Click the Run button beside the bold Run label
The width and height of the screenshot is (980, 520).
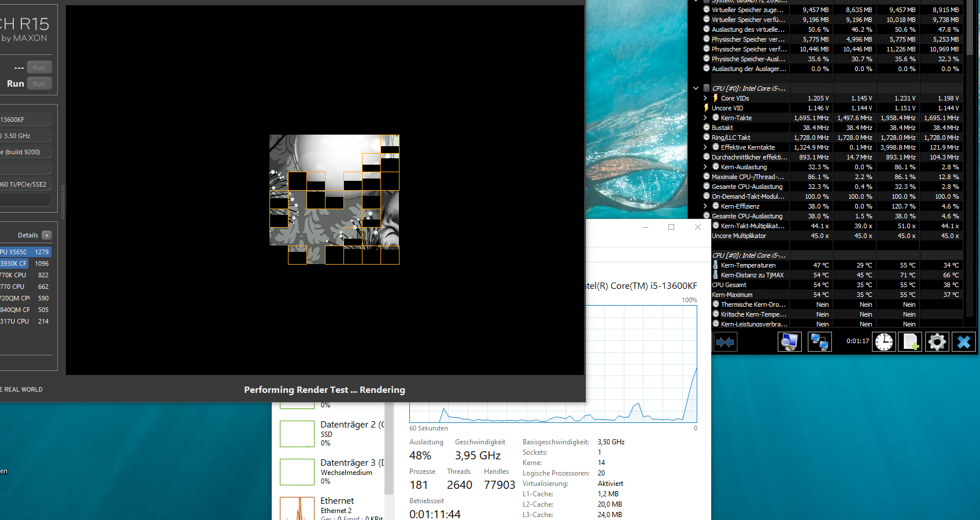(39, 84)
